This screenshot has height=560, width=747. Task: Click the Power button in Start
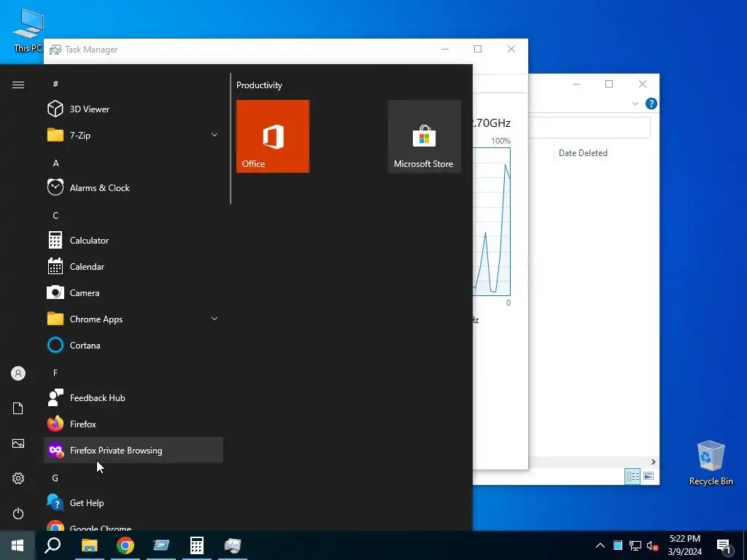[x=18, y=513]
